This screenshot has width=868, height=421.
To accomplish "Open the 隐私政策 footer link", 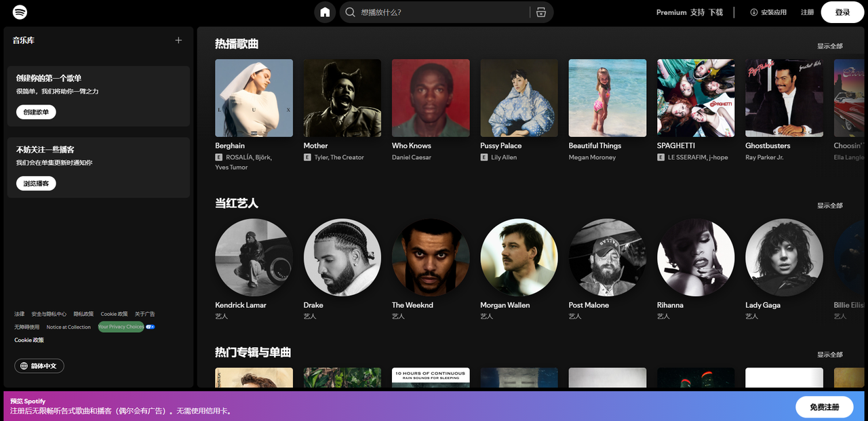I will (83, 314).
